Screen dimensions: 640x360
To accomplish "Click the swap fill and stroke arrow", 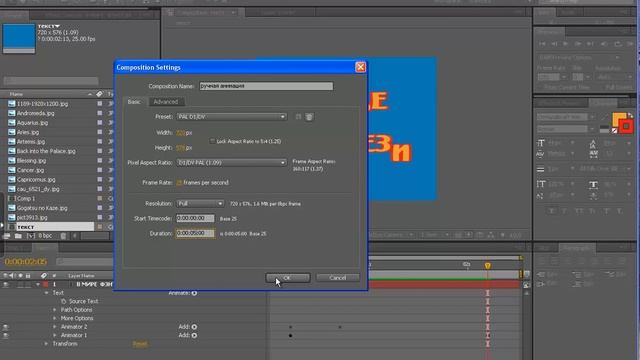I will (x=630, y=116).
